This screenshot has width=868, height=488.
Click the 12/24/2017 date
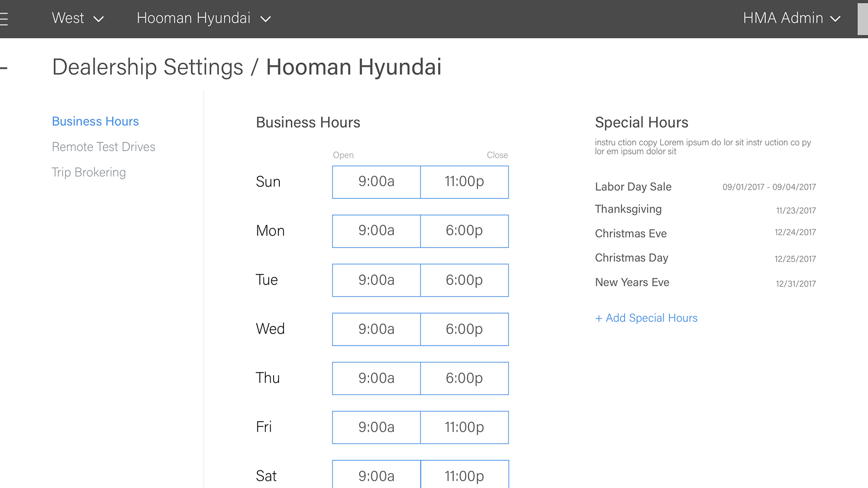[x=795, y=232]
